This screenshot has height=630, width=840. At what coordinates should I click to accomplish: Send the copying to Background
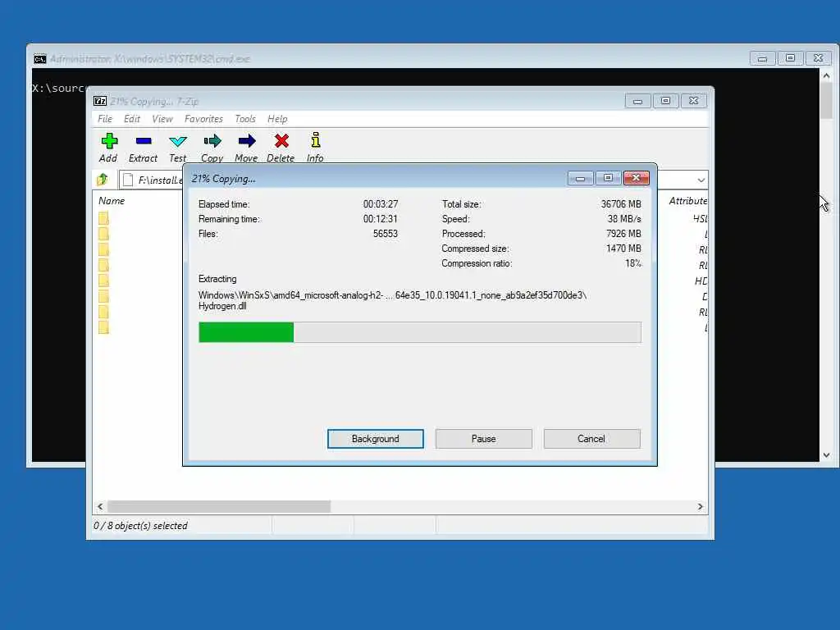pos(376,439)
